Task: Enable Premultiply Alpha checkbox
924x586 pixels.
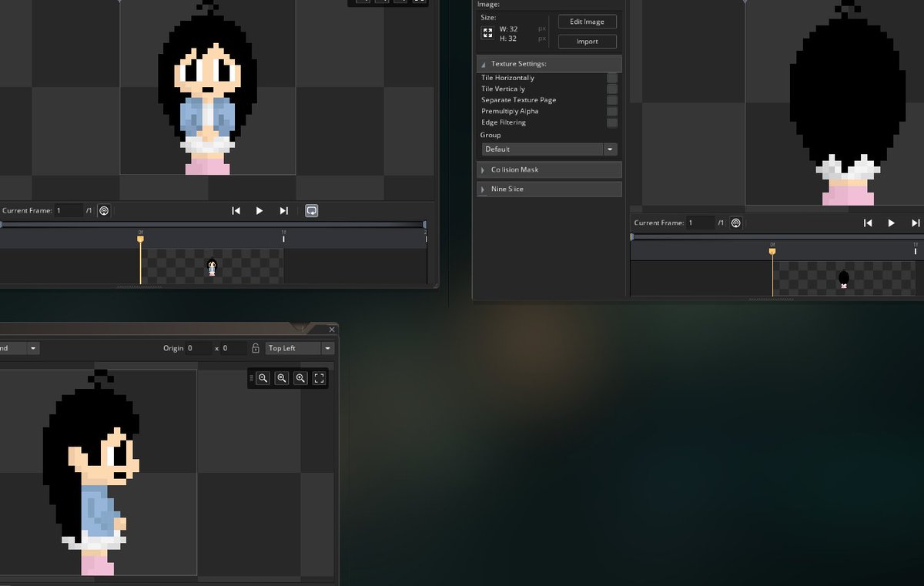Action: [612, 111]
